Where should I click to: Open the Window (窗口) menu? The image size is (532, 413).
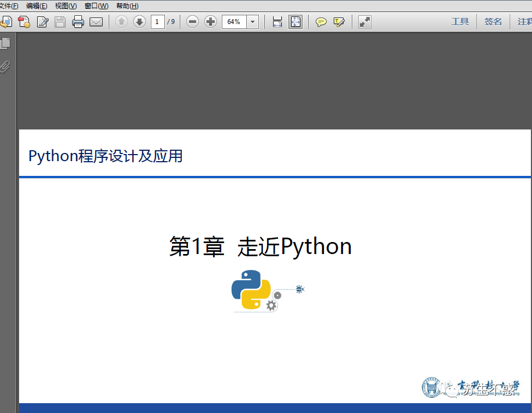point(96,6)
